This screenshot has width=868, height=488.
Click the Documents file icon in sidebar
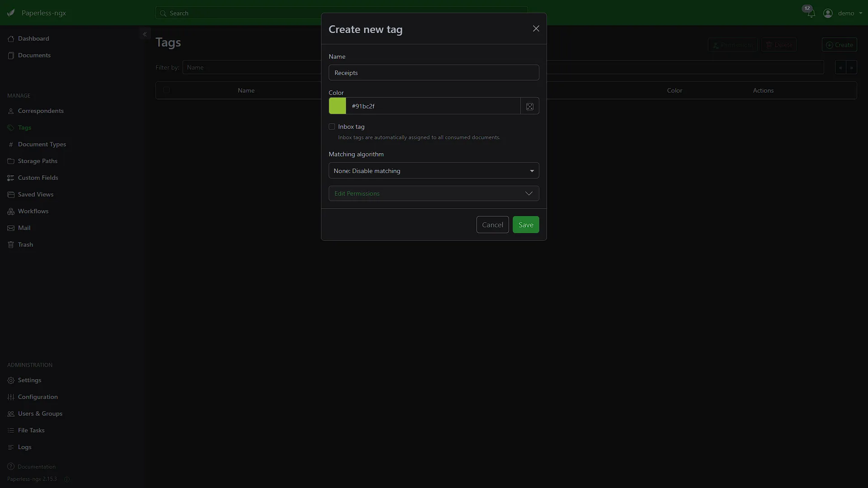11,55
